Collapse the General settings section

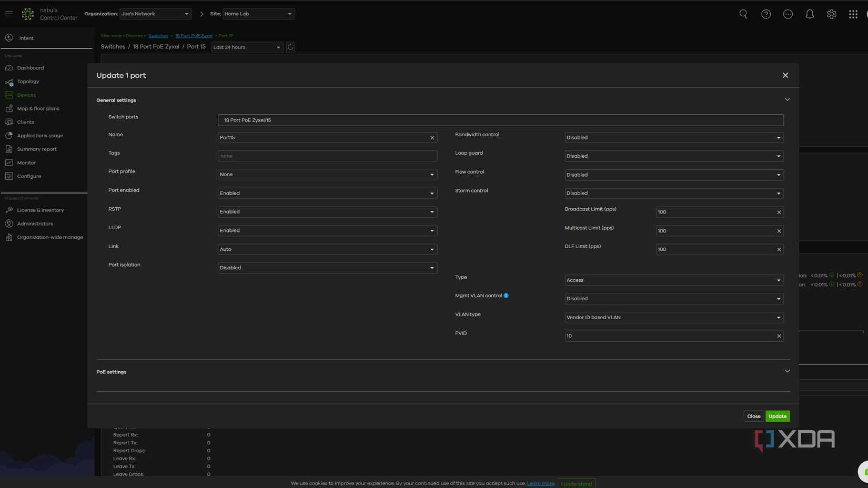click(x=787, y=99)
